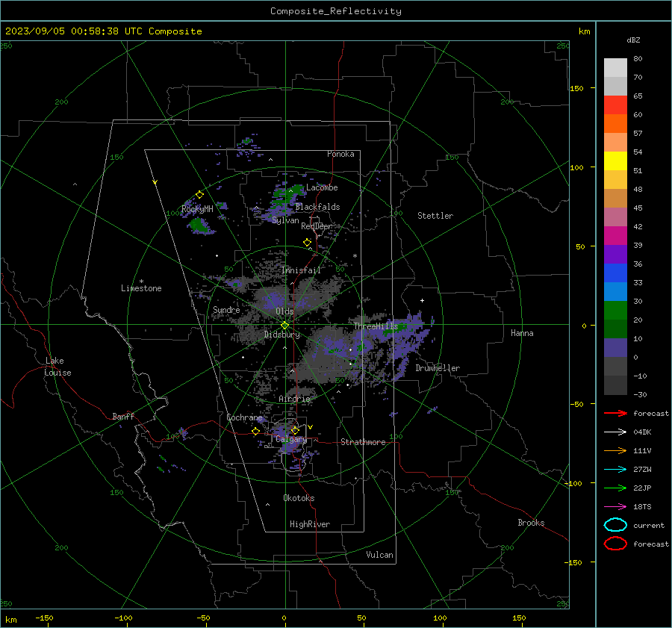The height and width of the screenshot is (628, 672).
Task: Click the yellow diamond marker near RedDeer
Action: click(x=307, y=242)
